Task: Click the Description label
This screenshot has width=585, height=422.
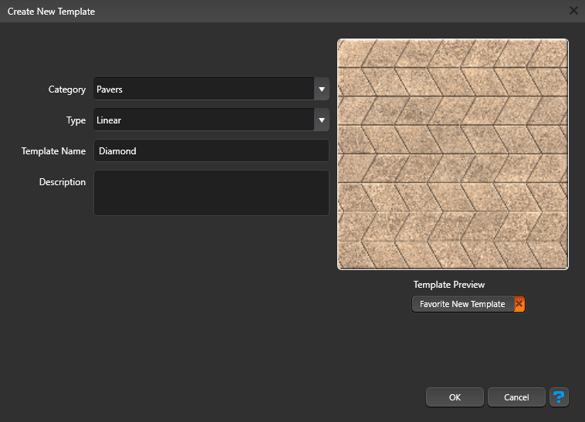Action: (62, 182)
